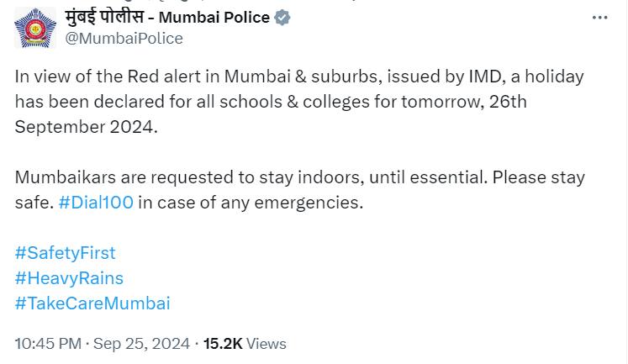Click the word "IMD" in the tweet

[x=487, y=76]
